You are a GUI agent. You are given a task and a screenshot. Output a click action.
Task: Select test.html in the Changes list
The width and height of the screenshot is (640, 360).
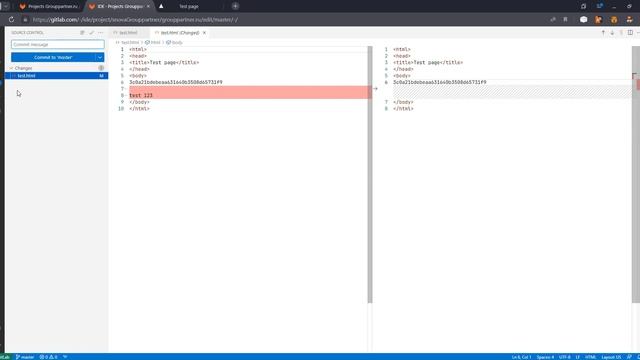57,76
